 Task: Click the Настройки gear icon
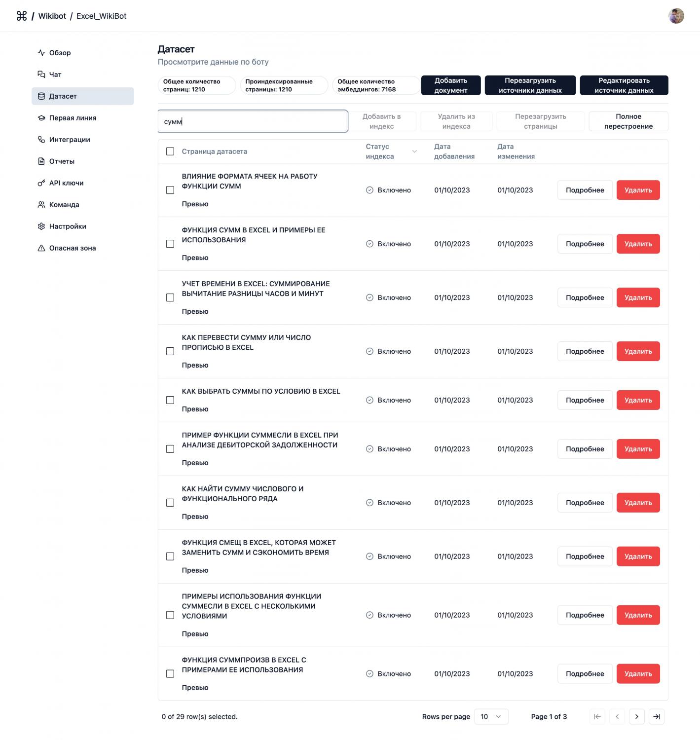click(41, 226)
